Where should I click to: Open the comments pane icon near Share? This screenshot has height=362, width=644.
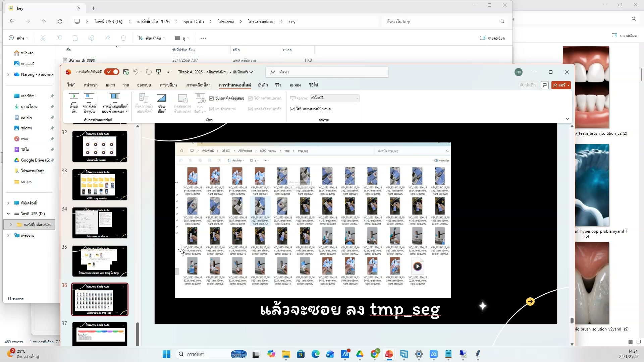click(544, 85)
